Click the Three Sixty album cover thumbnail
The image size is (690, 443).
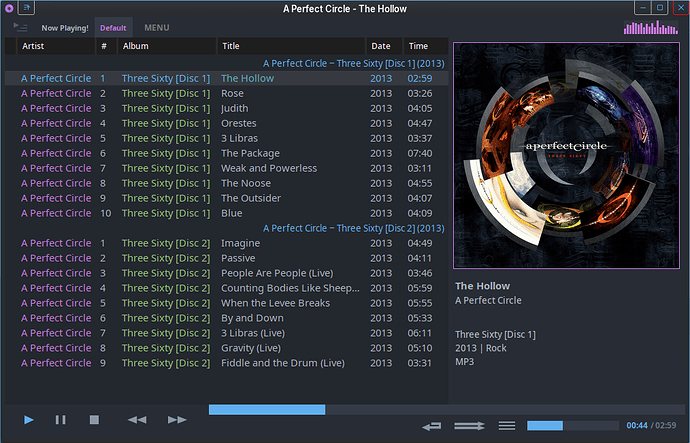click(x=566, y=155)
